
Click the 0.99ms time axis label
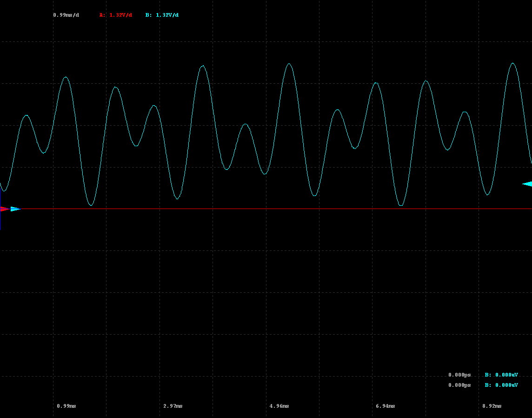click(66, 406)
